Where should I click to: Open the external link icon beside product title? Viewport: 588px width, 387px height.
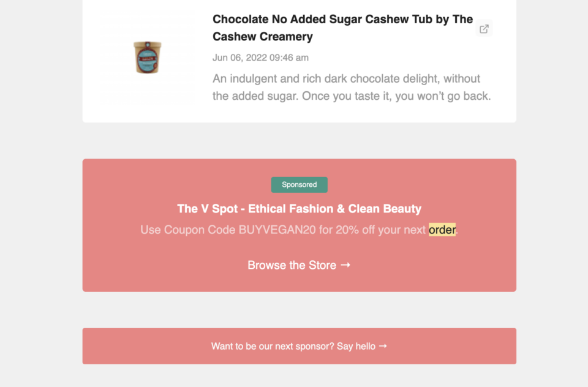(x=484, y=29)
